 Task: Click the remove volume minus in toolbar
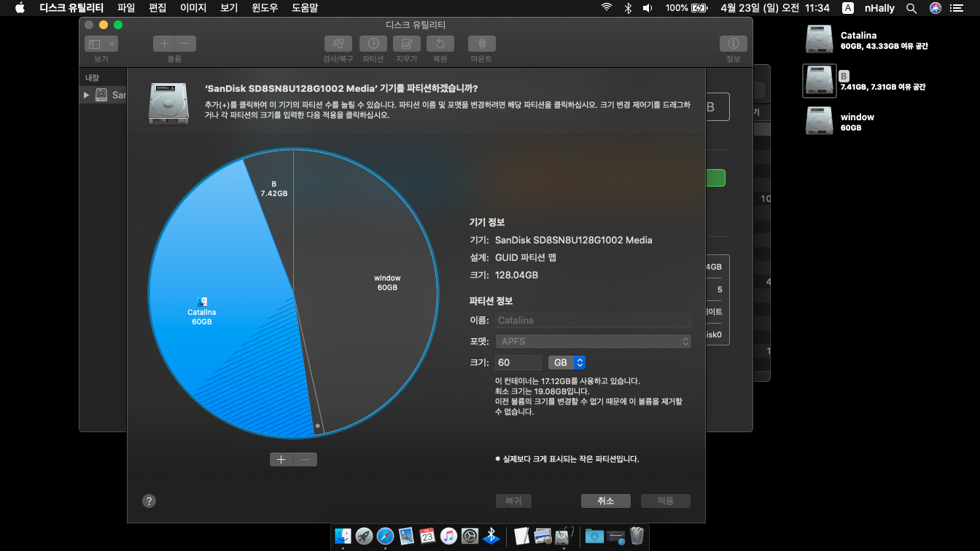[x=185, y=44]
